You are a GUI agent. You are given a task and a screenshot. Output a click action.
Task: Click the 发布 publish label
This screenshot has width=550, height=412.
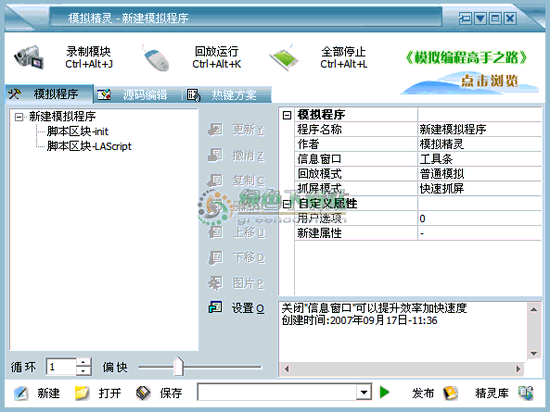[423, 393]
